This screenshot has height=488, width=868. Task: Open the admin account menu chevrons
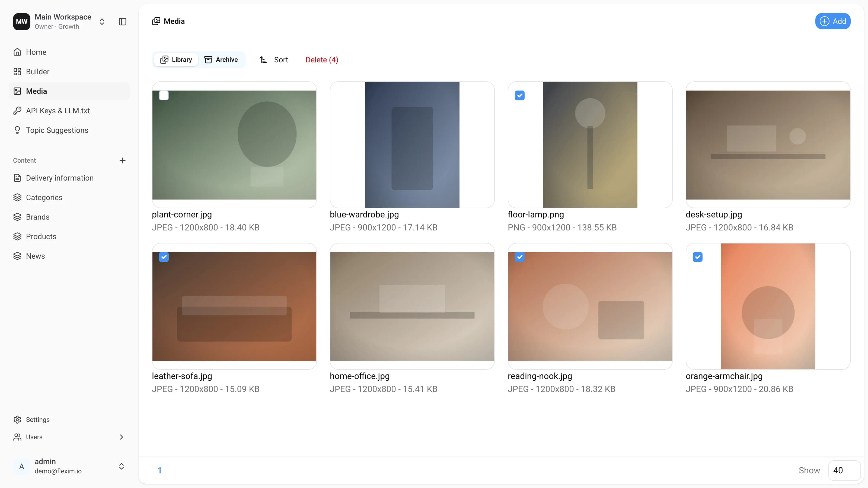click(x=121, y=466)
